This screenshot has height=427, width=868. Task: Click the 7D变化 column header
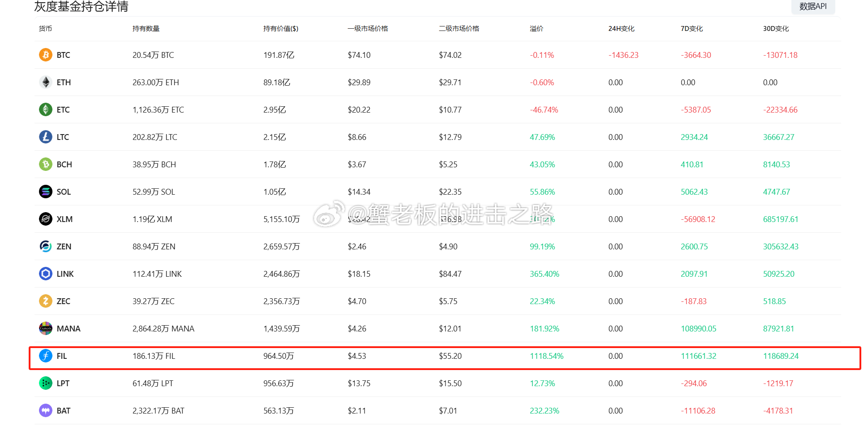pyautogui.click(x=692, y=28)
